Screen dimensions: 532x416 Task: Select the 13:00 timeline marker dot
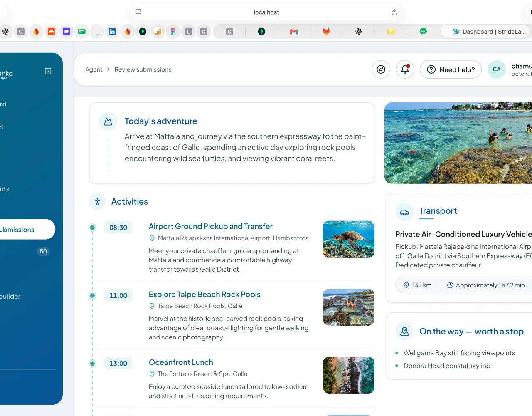tap(92, 363)
